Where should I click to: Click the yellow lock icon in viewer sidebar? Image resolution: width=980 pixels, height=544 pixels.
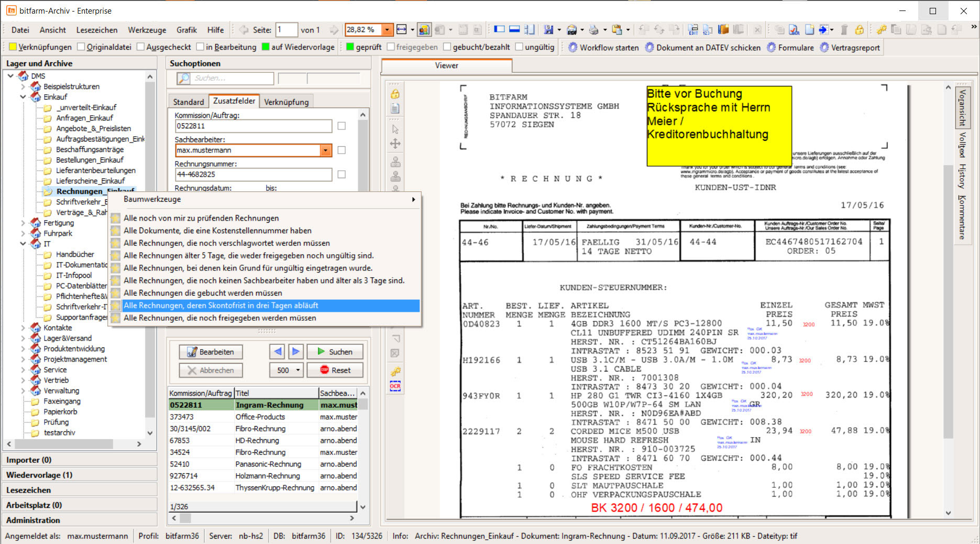(395, 94)
